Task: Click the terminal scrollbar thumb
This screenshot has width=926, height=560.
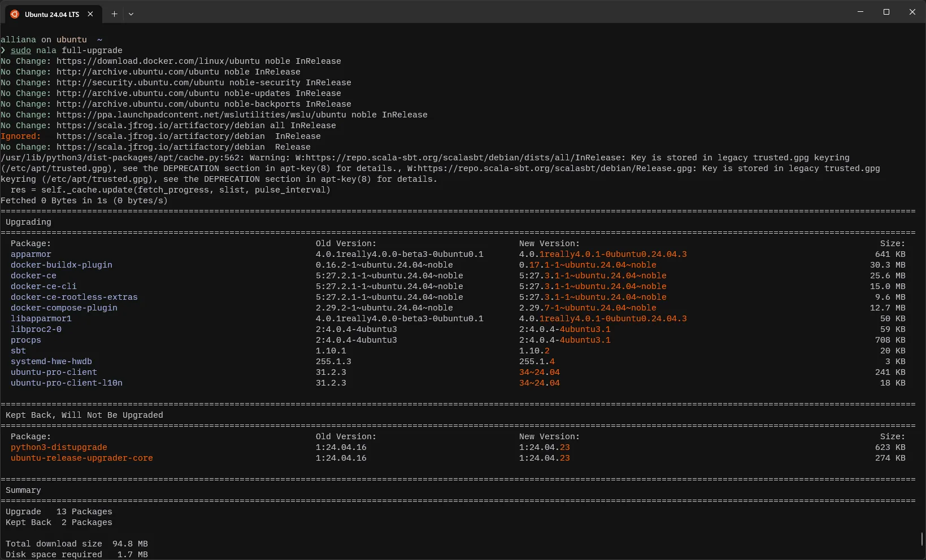Action: click(x=922, y=539)
